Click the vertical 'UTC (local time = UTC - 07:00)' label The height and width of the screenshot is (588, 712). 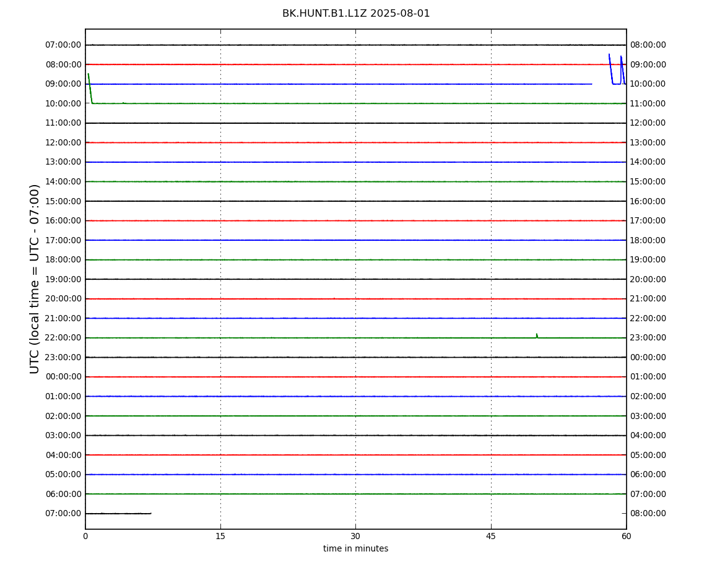click(35, 279)
